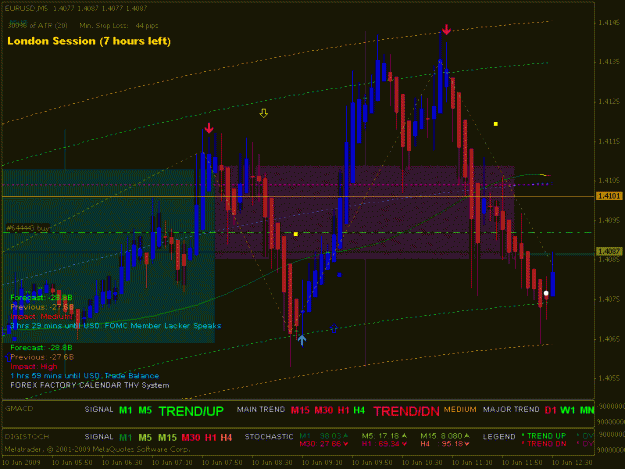Click the MetaQuotes Software Corp. copyright text
This screenshot has height=469, width=625.
point(97,449)
